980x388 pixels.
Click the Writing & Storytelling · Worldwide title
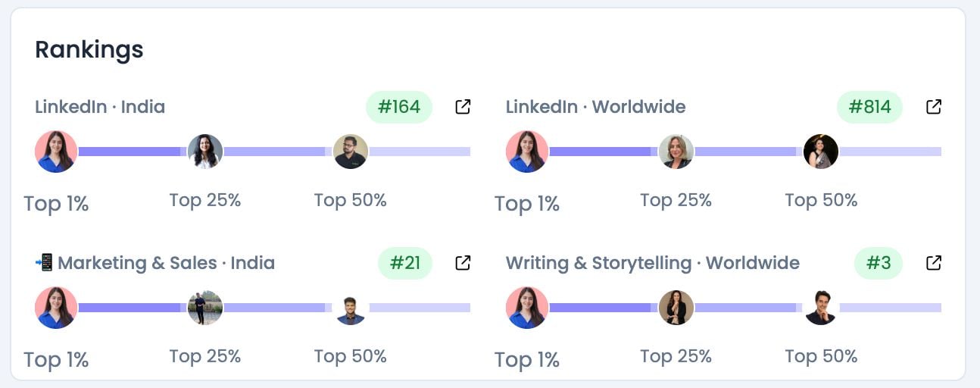652,263
